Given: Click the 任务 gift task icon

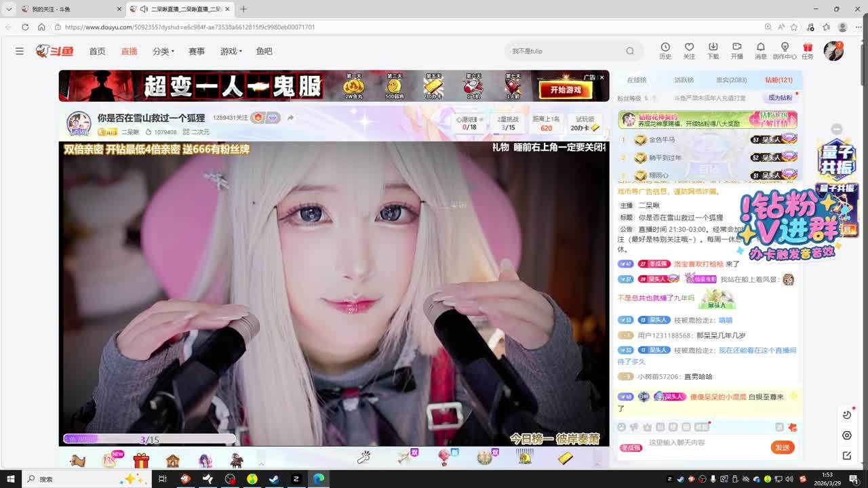Looking at the screenshot, I should pyautogui.click(x=807, y=50).
